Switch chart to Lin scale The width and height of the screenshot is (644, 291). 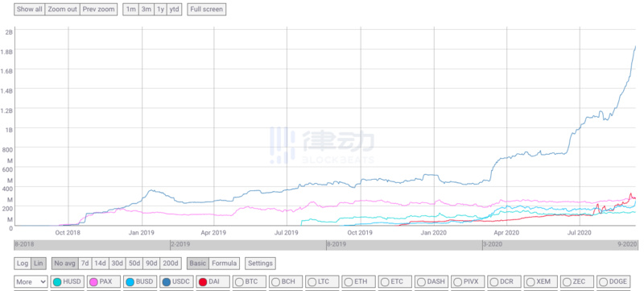tap(39, 263)
